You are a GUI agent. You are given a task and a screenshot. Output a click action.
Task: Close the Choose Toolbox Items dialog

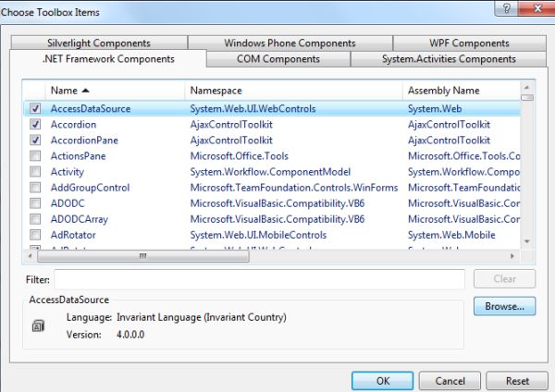click(536, 7)
